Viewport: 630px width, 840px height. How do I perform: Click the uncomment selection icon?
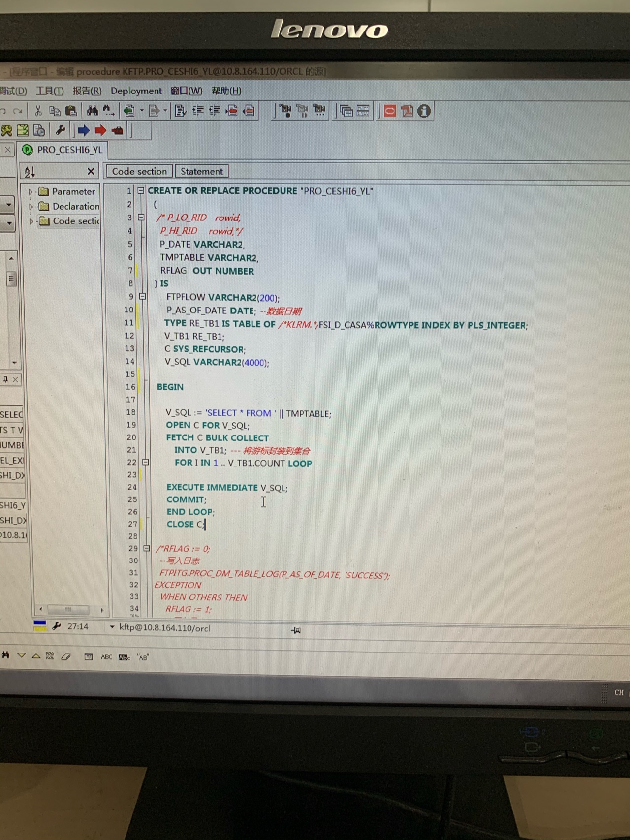pos(249,111)
